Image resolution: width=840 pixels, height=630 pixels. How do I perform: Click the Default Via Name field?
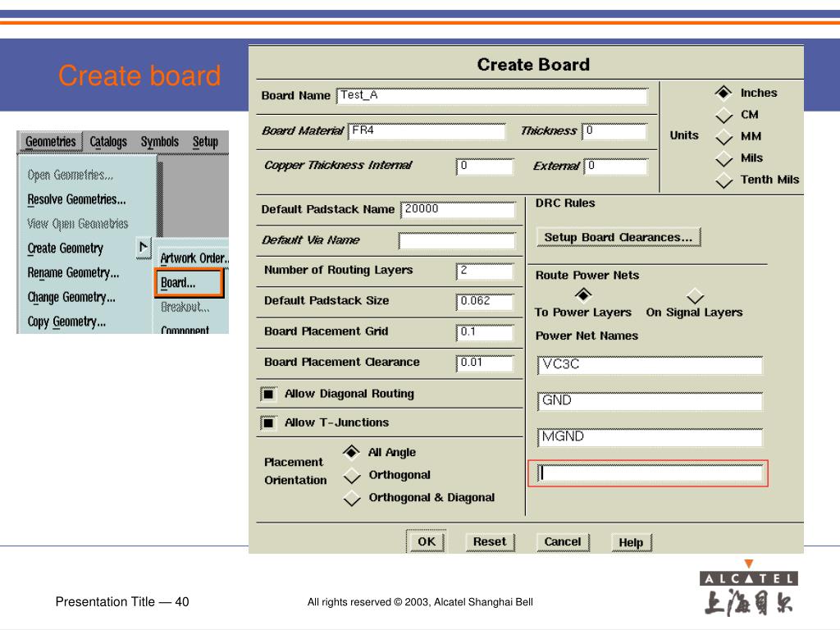[457, 241]
